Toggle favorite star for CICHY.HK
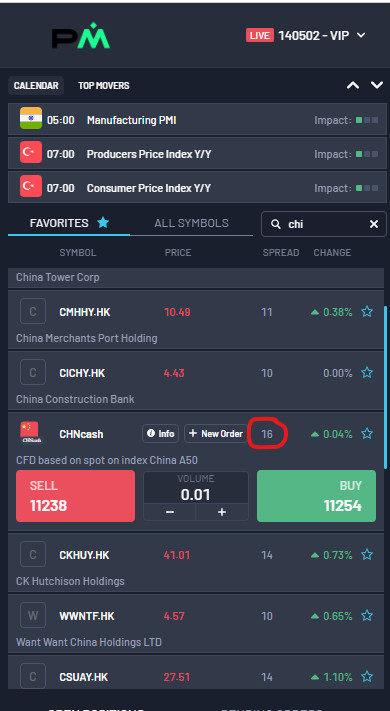Image resolution: width=390 pixels, height=711 pixels. 367,373
